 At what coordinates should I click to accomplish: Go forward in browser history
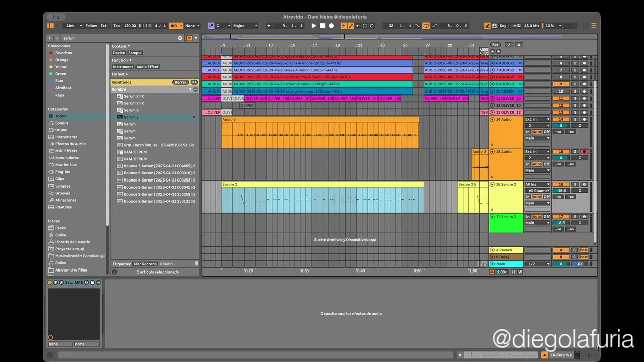tap(57, 38)
